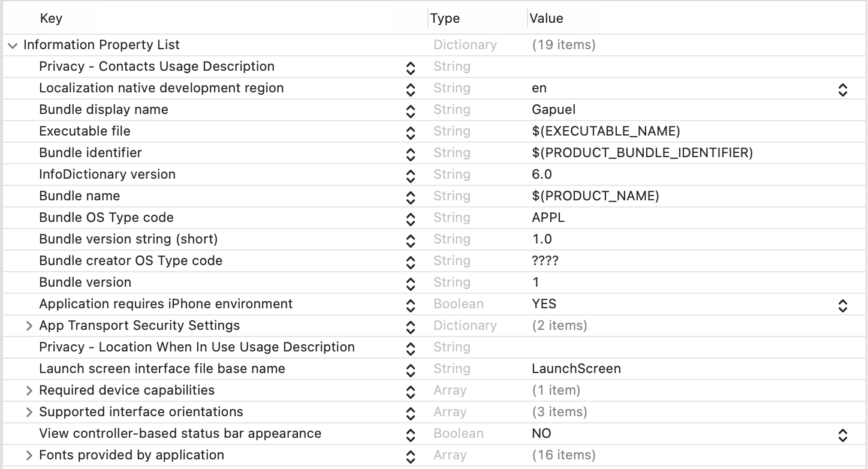Select the Gapuel value field
The width and height of the screenshot is (868, 469).
click(683, 110)
